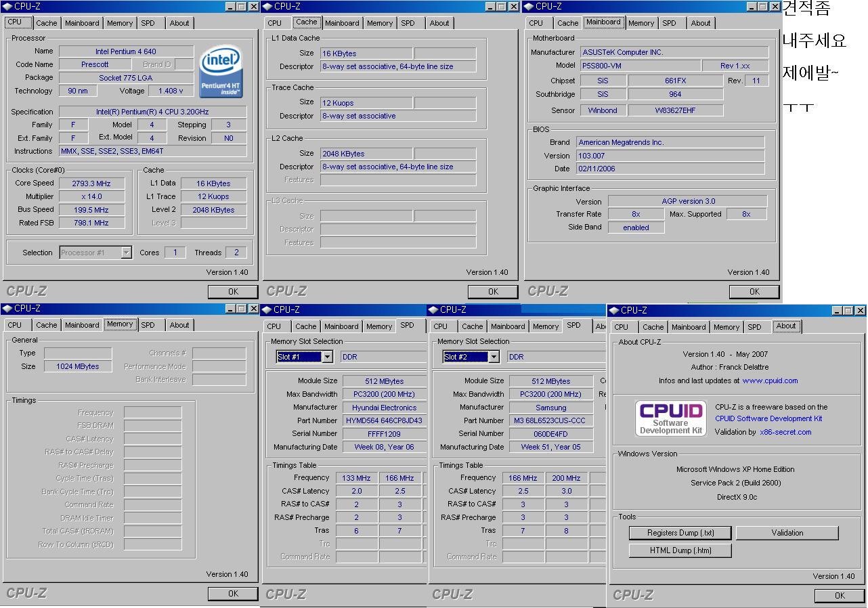This screenshot has height=608, width=868.
Task: Click the CPU-Z title icon of the Cache window
Action: pyautogui.click(x=268, y=6)
